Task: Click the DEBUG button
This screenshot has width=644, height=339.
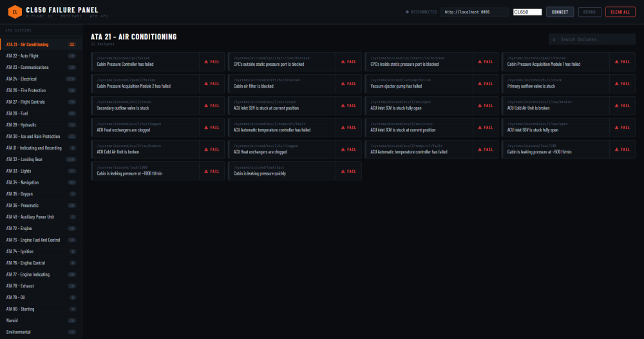Action: click(x=589, y=12)
